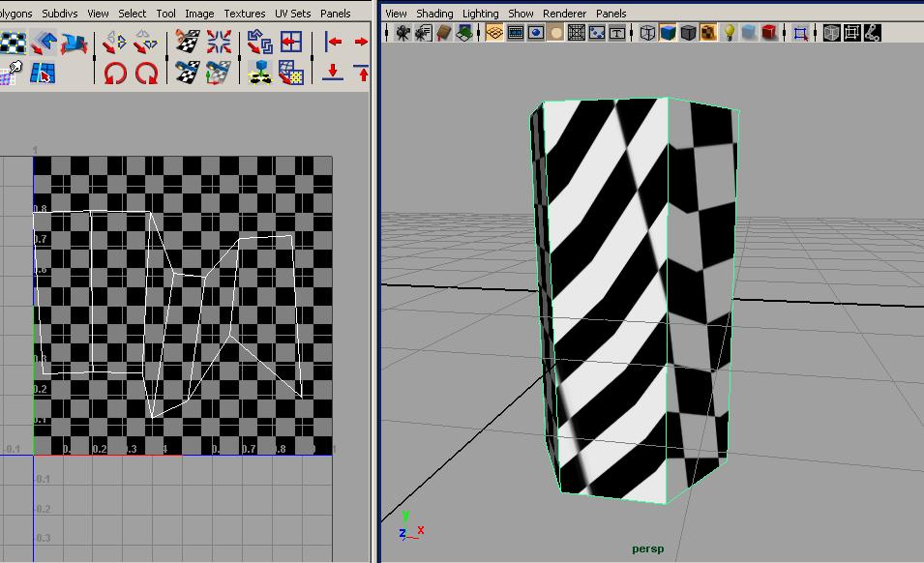Open the Shading menu
The image size is (924, 563).
pos(434,13)
